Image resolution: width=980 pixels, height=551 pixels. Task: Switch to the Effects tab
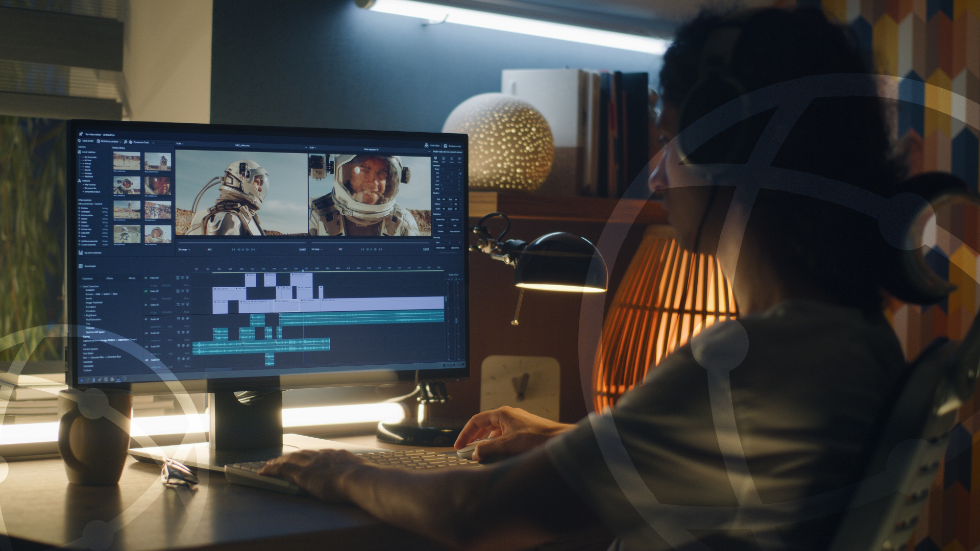coord(109,279)
